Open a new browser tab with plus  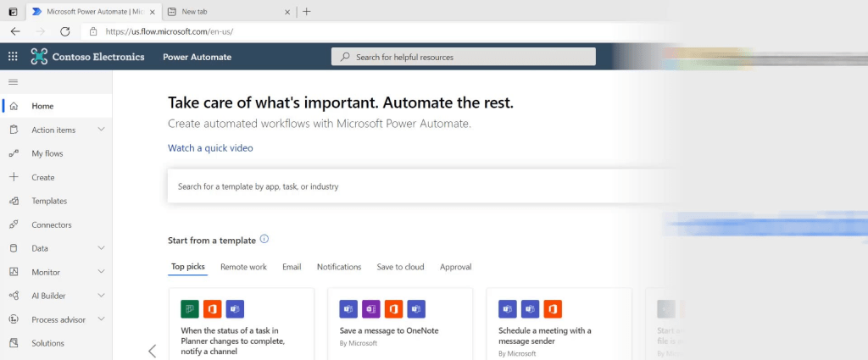click(307, 12)
